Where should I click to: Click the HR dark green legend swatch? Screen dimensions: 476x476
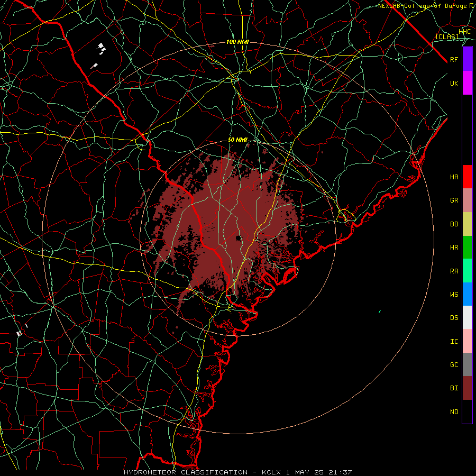tap(467, 248)
